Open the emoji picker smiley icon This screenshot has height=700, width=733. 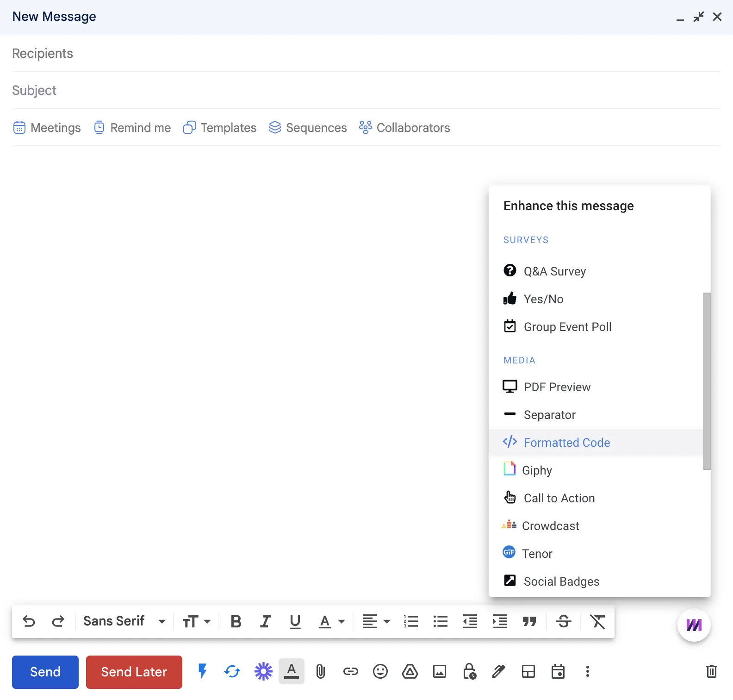380,671
